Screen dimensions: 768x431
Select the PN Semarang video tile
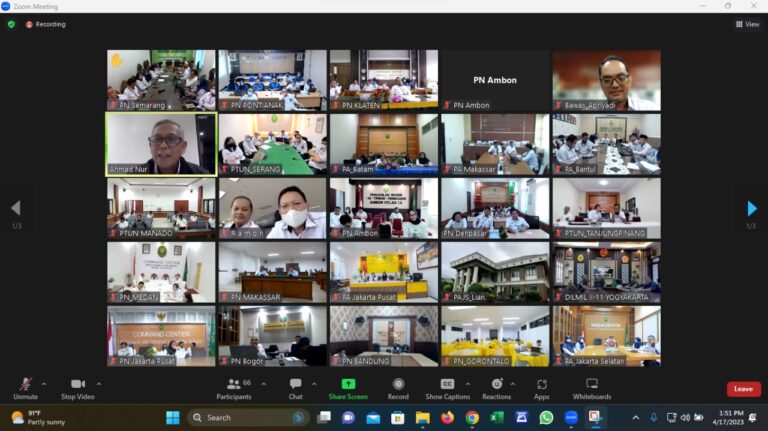click(x=161, y=79)
